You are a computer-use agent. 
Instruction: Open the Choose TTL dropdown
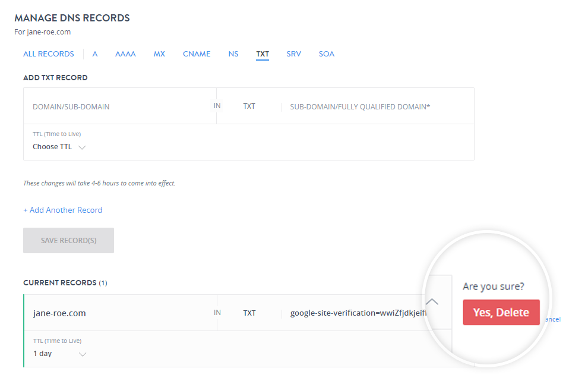[x=59, y=147]
